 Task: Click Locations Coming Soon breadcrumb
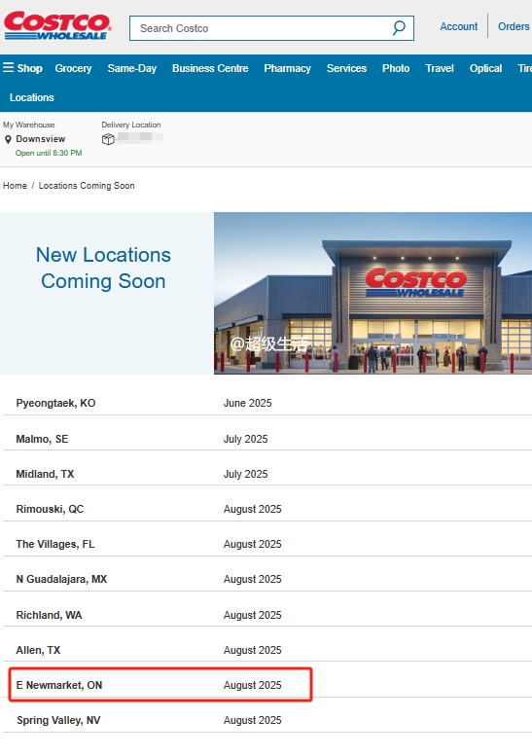(x=87, y=186)
